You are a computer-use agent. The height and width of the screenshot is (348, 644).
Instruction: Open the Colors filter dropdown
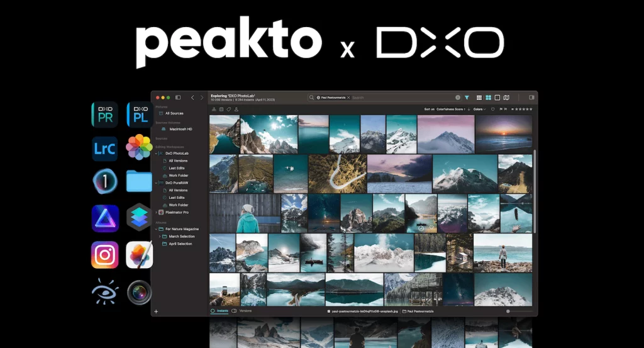(479, 109)
